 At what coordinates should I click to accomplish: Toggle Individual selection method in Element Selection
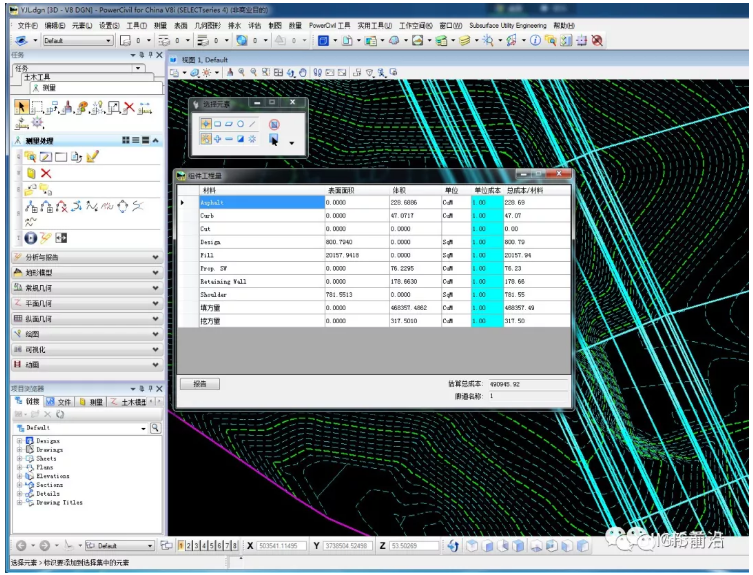coord(206,124)
